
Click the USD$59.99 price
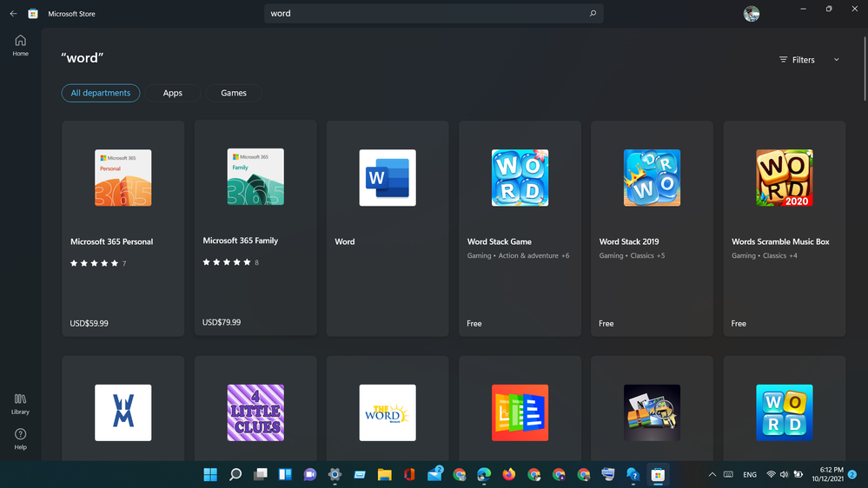[x=89, y=324]
